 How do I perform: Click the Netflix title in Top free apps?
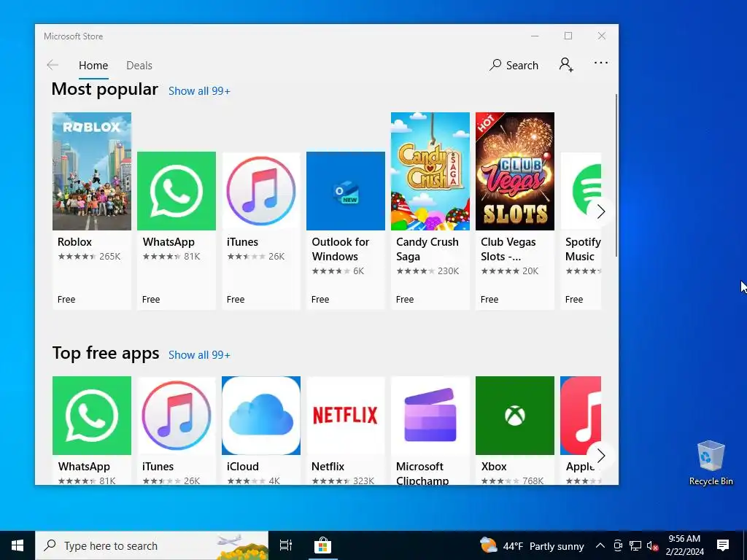(328, 467)
